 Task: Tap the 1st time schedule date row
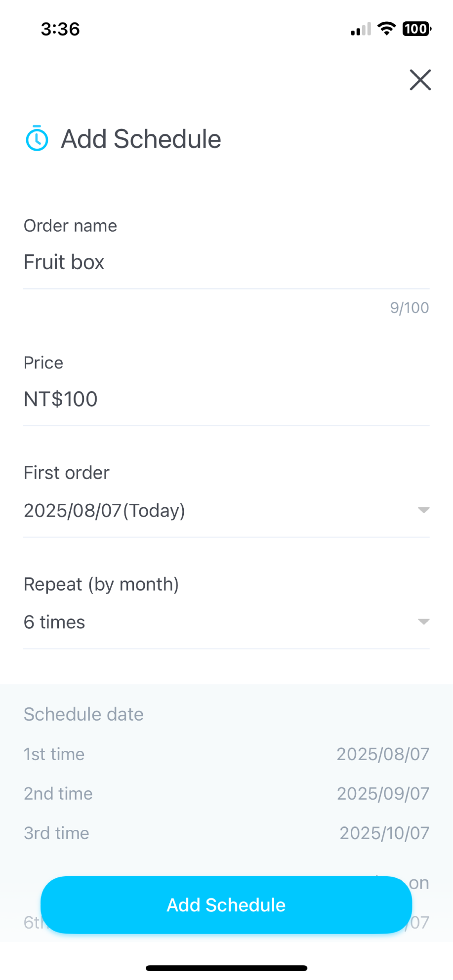(226, 754)
